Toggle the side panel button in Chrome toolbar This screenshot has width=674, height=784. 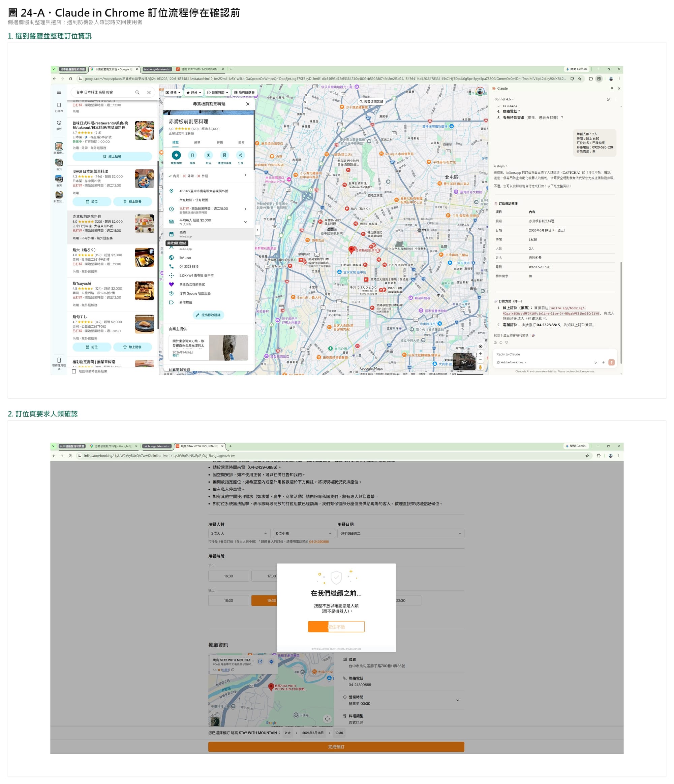coord(599,79)
